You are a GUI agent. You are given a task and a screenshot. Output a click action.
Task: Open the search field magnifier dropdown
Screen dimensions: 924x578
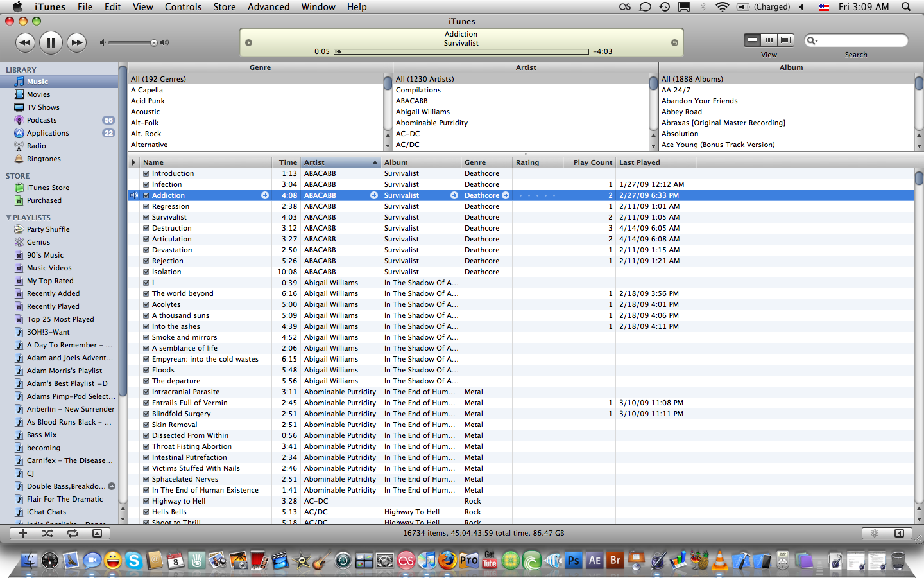(812, 40)
